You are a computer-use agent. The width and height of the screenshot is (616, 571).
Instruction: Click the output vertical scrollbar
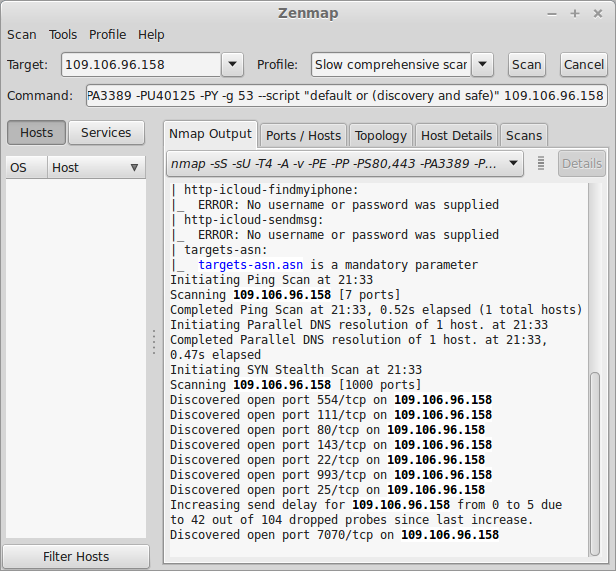[x=595, y=464]
